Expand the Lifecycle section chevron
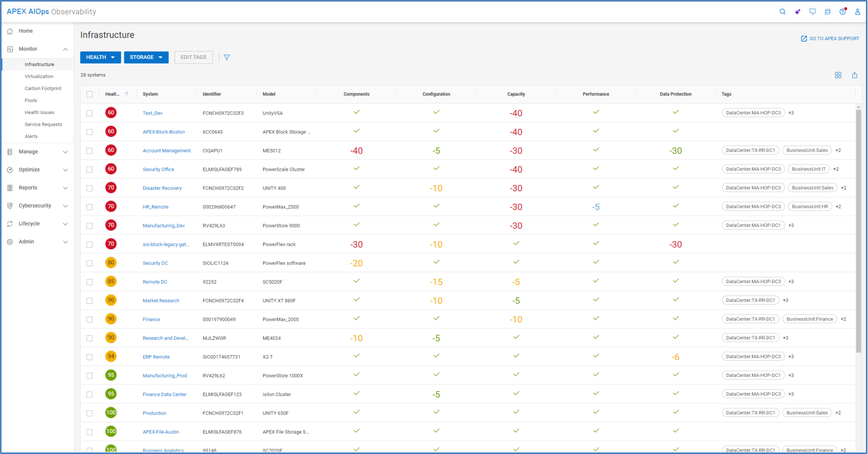Viewport: 868px width, 454px height. [66, 224]
